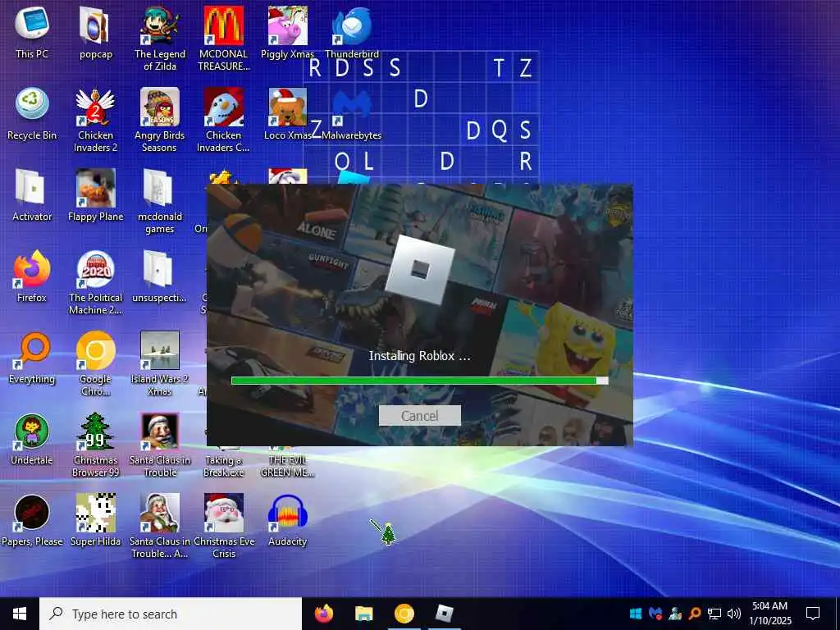840x630 pixels.
Task: Select Taking a Break.exe icon
Action: coord(223,466)
